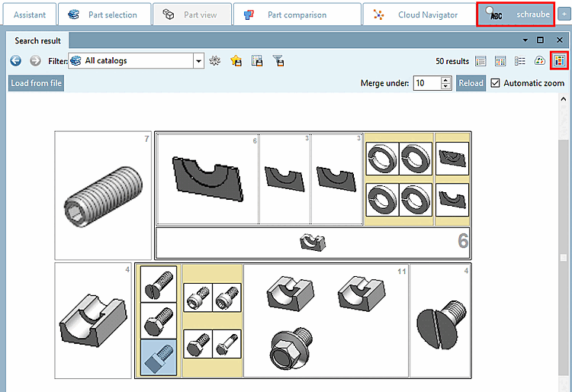The height and width of the screenshot is (392, 572).
Task: Save search to favorites star icon
Action: (236, 60)
